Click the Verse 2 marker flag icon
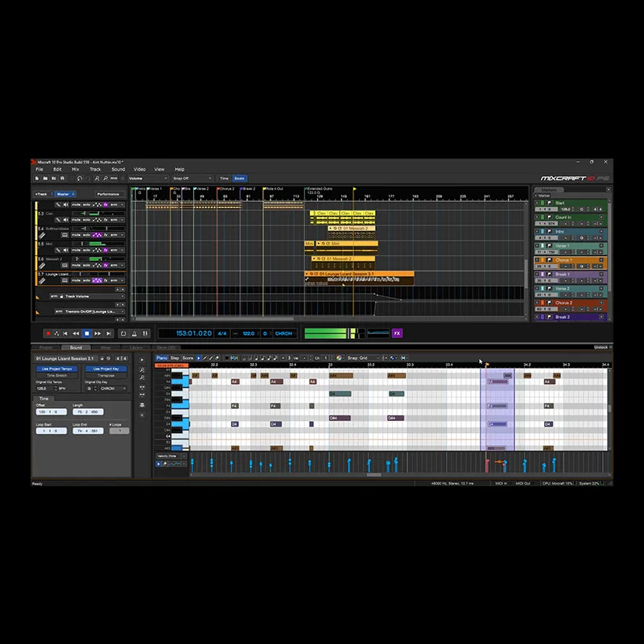 tap(549, 288)
